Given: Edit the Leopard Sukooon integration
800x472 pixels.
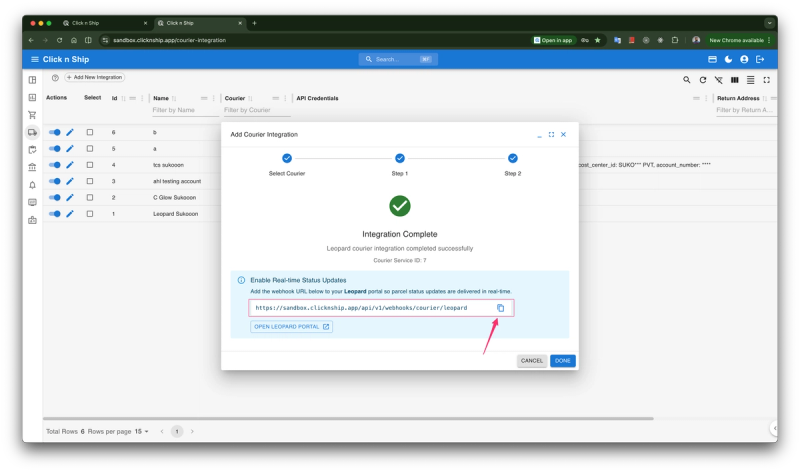Looking at the screenshot, I should tap(70, 214).
